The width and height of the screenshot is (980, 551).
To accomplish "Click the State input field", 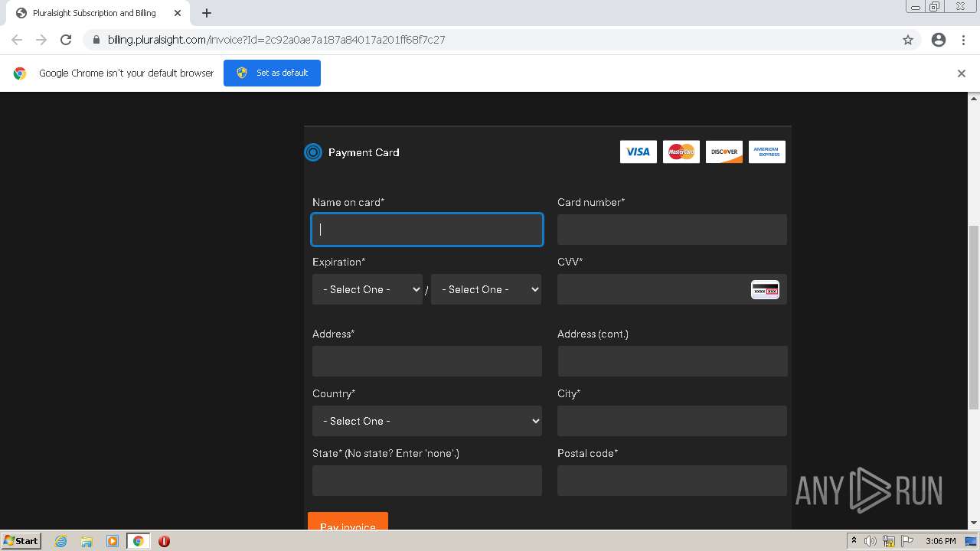I will pyautogui.click(x=427, y=481).
